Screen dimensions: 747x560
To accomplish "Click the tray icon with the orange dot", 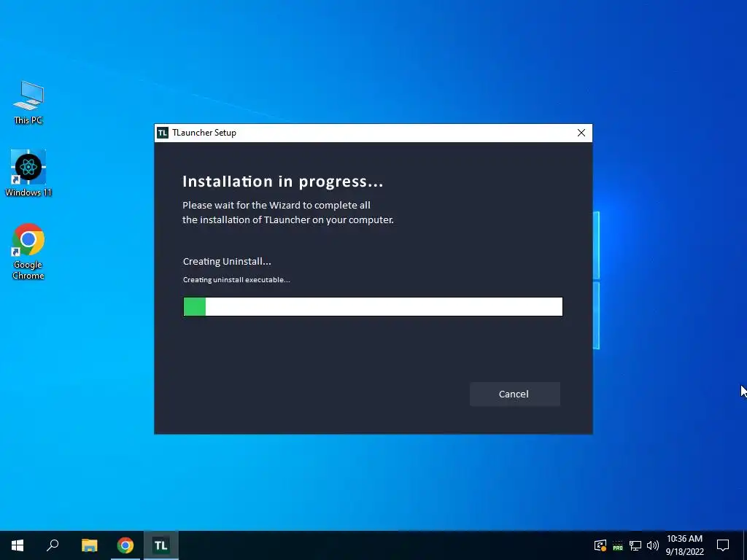I will coord(600,545).
